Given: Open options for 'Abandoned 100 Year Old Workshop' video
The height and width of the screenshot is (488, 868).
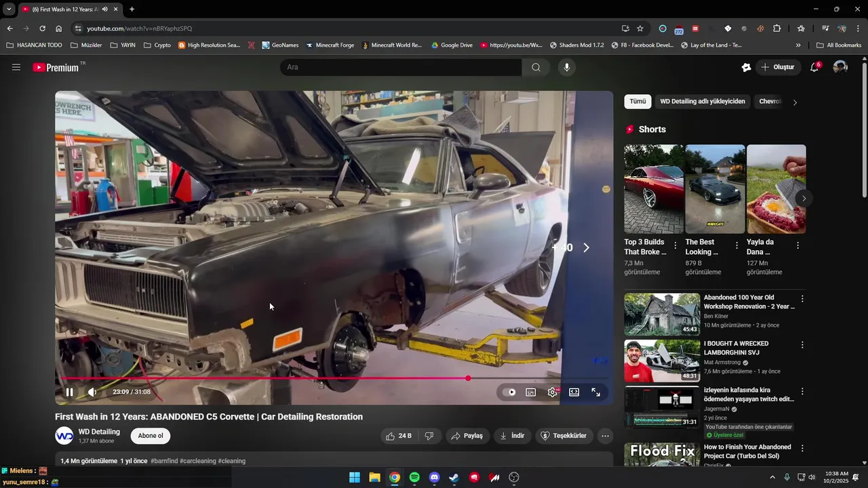Looking at the screenshot, I should pyautogui.click(x=802, y=299).
